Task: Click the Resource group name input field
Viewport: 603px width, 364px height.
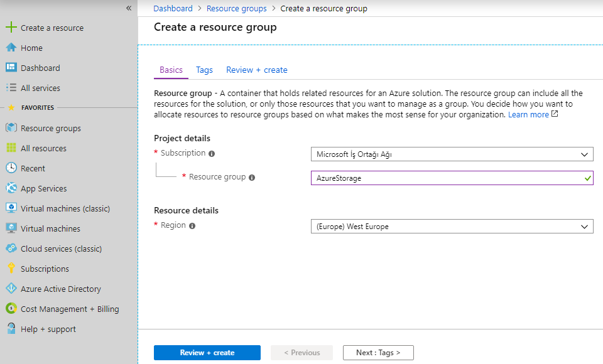Action: click(x=452, y=178)
